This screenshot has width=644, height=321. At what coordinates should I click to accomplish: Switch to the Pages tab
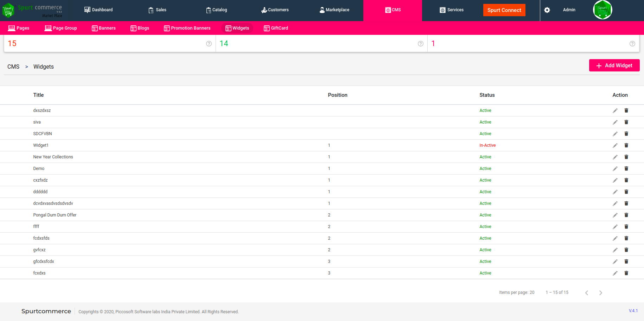coord(19,28)
